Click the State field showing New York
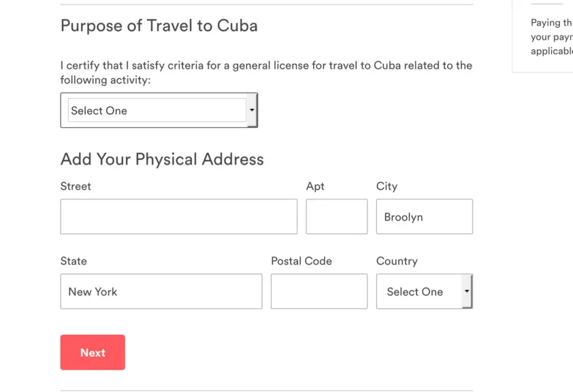 (161, 291)
